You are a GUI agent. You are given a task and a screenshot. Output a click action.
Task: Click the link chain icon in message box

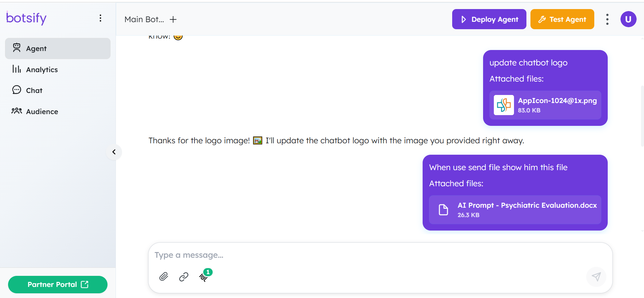click(x=184, y=277)
